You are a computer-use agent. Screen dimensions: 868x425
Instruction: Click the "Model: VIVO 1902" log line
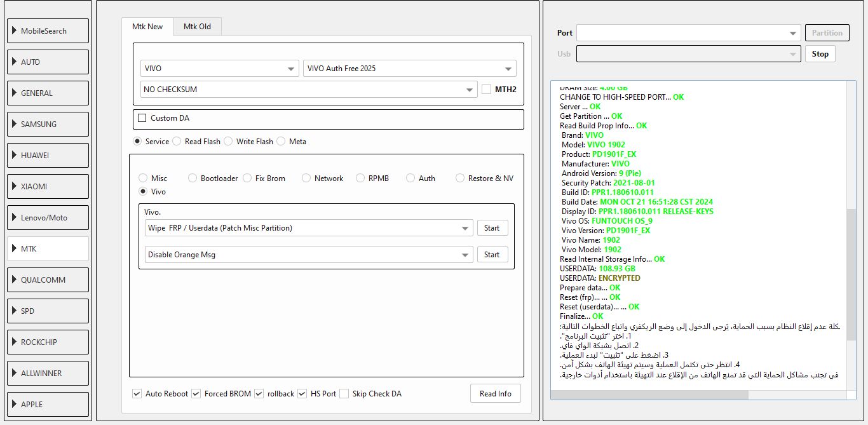(593, 145)
